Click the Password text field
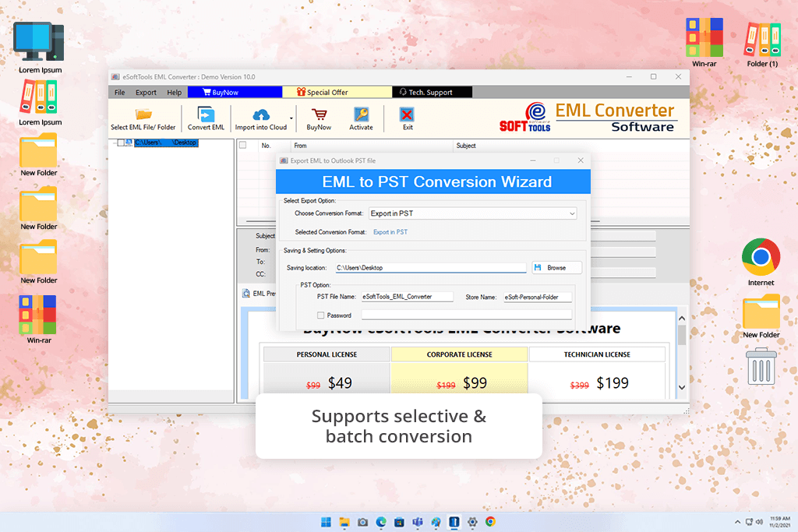This screenshot has width=798, height=532. (x=467, y=315)
